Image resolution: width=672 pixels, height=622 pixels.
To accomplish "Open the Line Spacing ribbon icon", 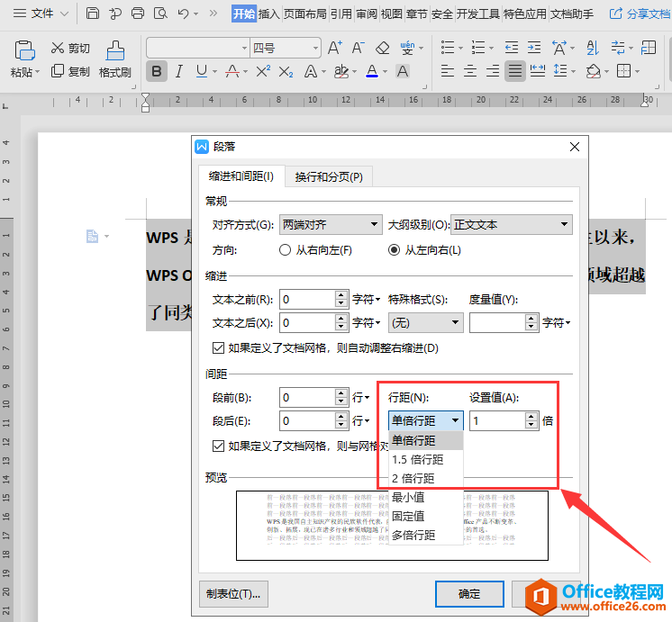I will click(560, 70).
